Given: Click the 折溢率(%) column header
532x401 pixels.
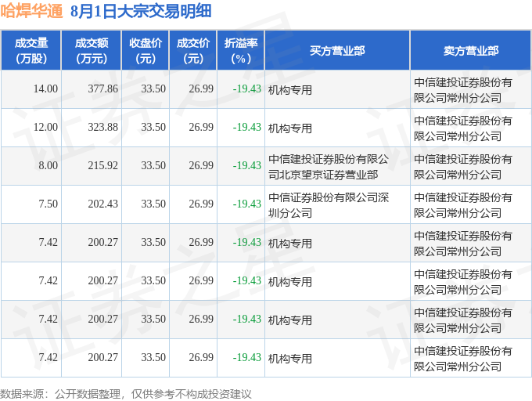Looking at the screenshot, I should 240,51.
